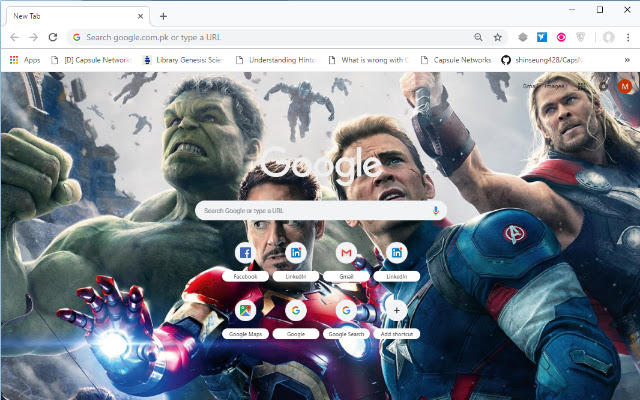Go back with the browser Back arrow
The image size is (640, 400).
point(14,38)
